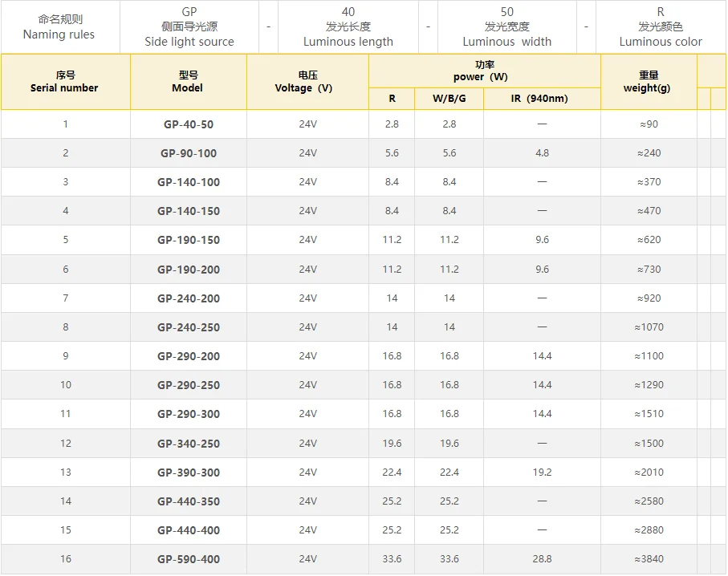Screen dimensions: 728x576
Task: Select weight ≈470 cell
Action: pyautogui.click(x=649, y=211)
